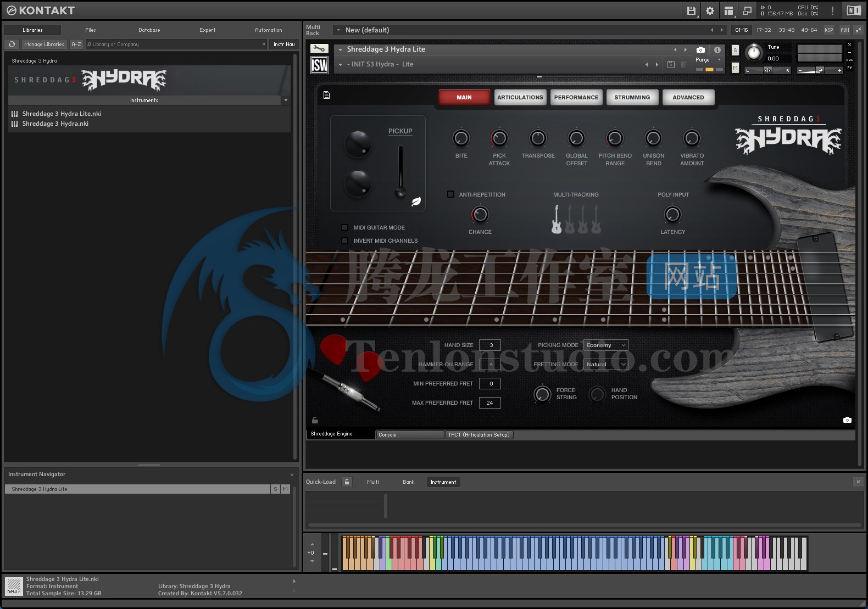Switch to the Database tab
The width and height of the screenshot is (868, 609).
(x=149, y=30)
